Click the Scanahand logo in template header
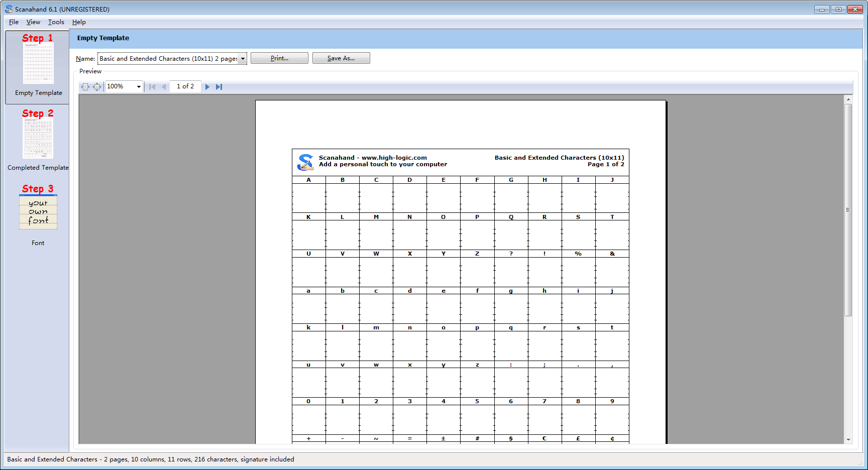This screenshot has height=470, width=868. pyautogui.click(x=305, y=162)
